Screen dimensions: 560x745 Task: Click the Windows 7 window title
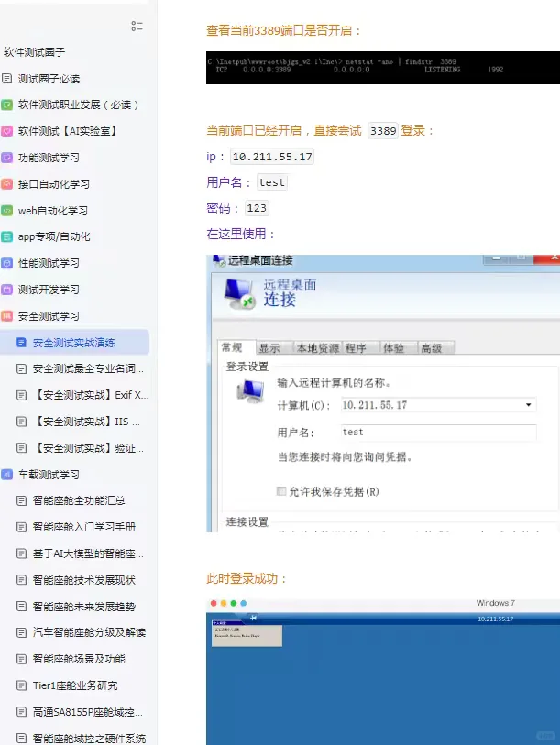point(495,603)
